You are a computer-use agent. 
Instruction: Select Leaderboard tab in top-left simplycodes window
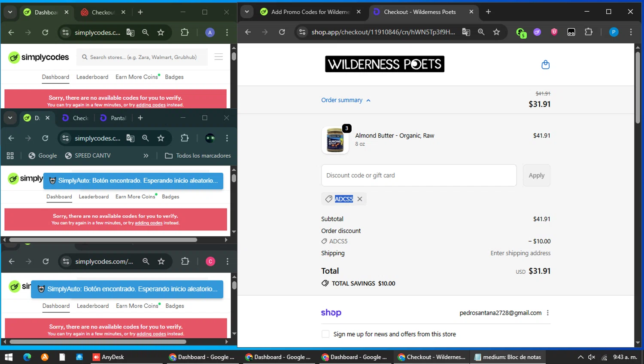(x=92, y=77)
